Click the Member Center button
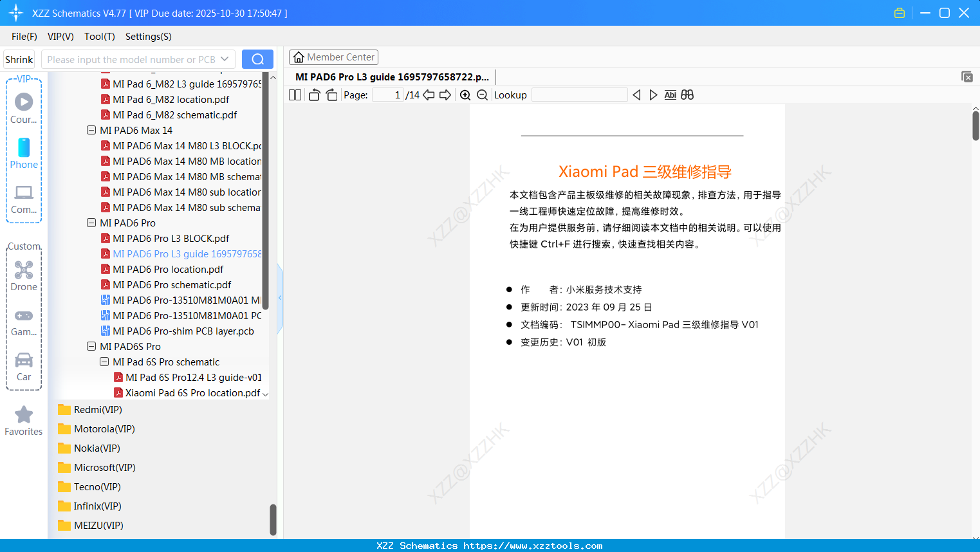The width and height of the screenshot is (980, 552). [x=333, y=57]
